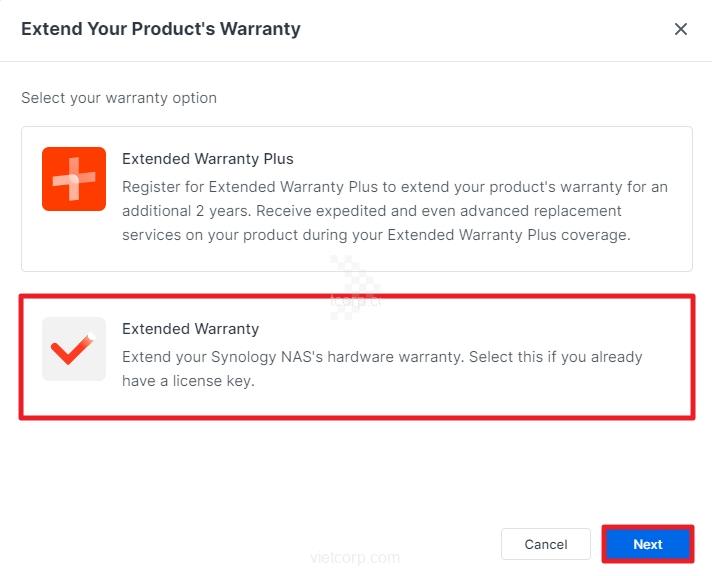
Task: Click the dialog title "Extend Your Product's Warranty"
Action: point(161,29)
